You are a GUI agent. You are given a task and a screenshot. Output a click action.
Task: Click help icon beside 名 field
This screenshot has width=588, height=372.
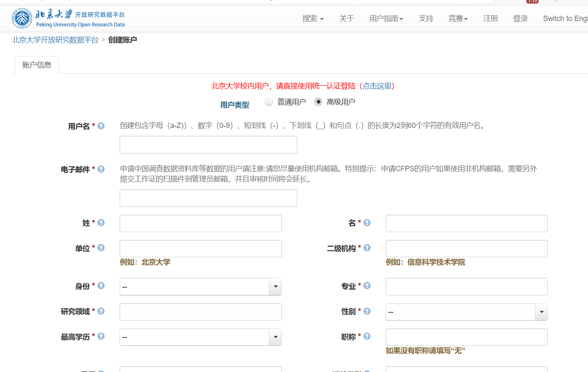click(x=367, y=223)
